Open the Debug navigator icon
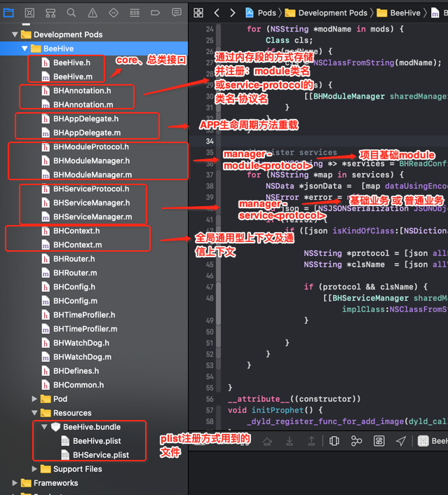This screenshot has height=495, width=448. 135,13
